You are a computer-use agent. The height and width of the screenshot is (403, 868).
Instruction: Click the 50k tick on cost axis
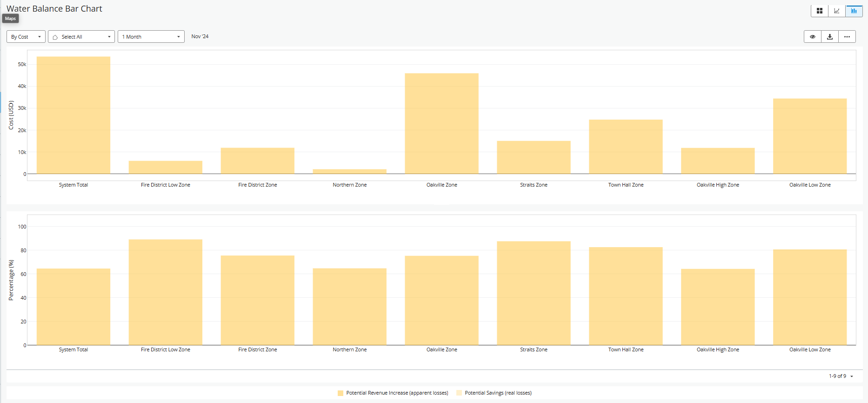pyautogui.click(x=22, y=64)
